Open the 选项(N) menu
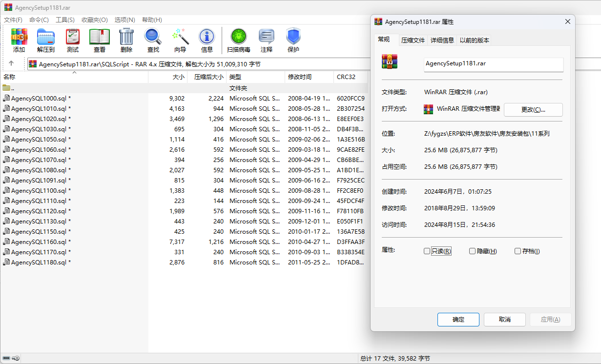 pos(124,20)
